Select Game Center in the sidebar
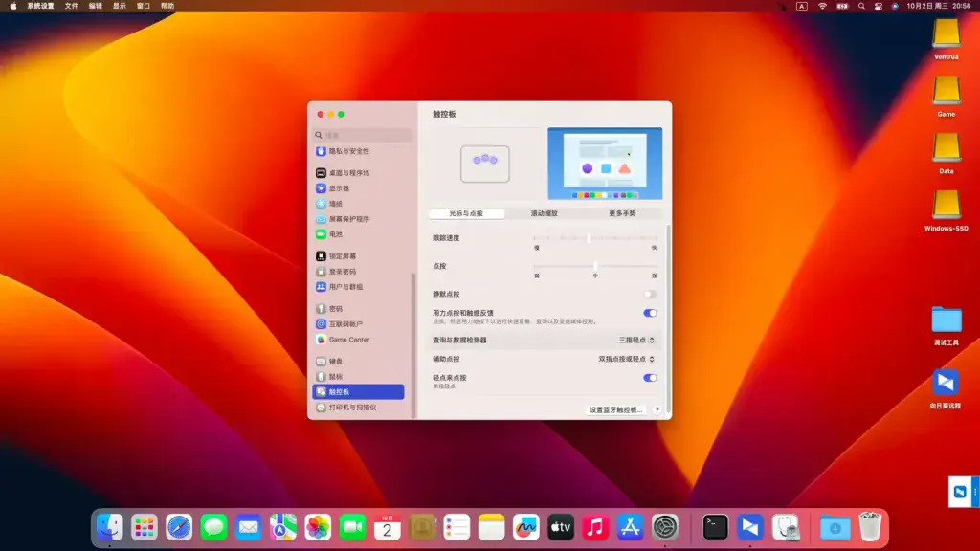This screenshot has width=980, height=551. [358, 340]
